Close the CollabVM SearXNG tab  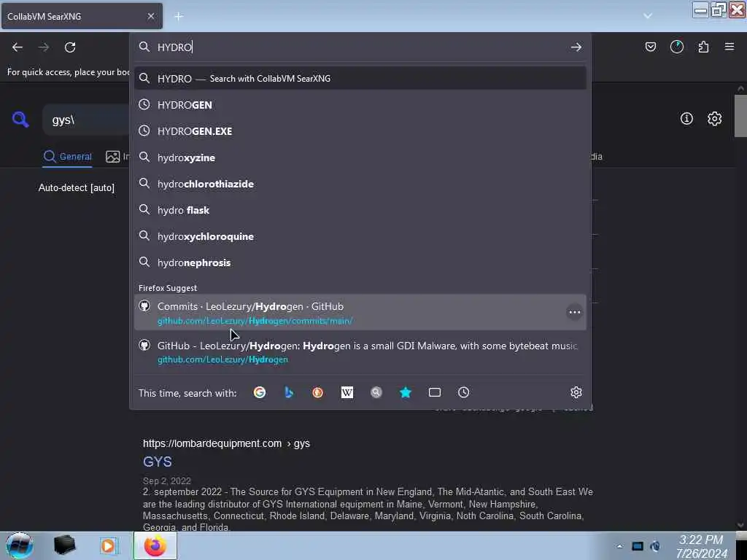pyautogui.click(x=150, y=16)
